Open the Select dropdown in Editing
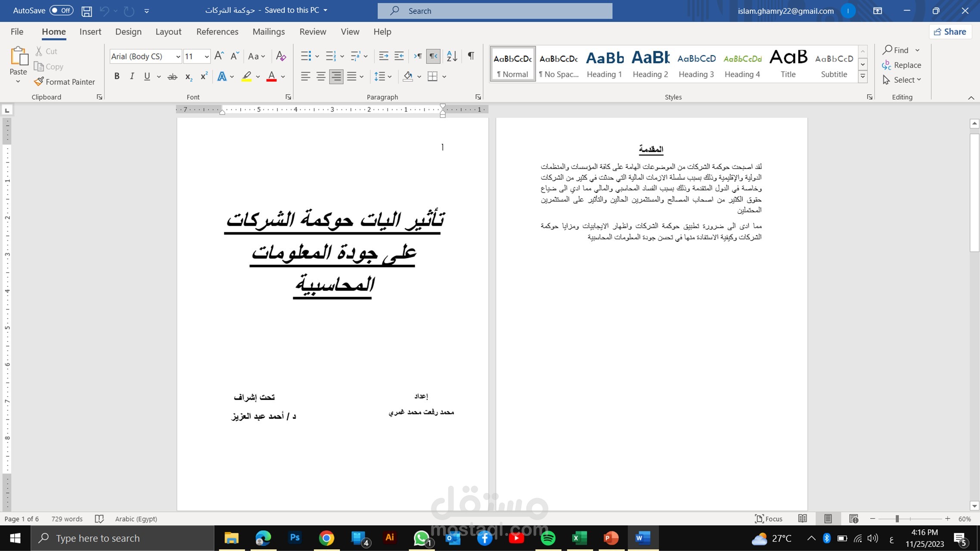Image resolution: width=980 pixels, height=551 pixels. click(902, 80)
